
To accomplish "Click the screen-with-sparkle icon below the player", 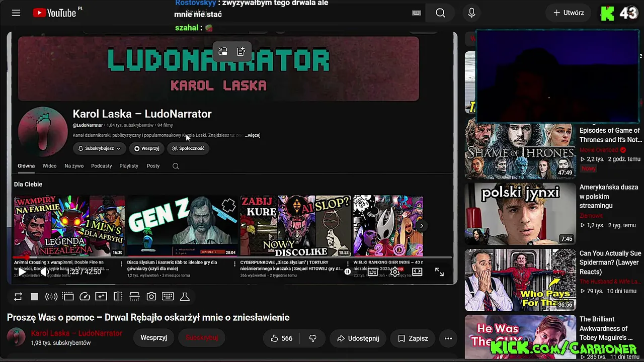I will point(101,297).
